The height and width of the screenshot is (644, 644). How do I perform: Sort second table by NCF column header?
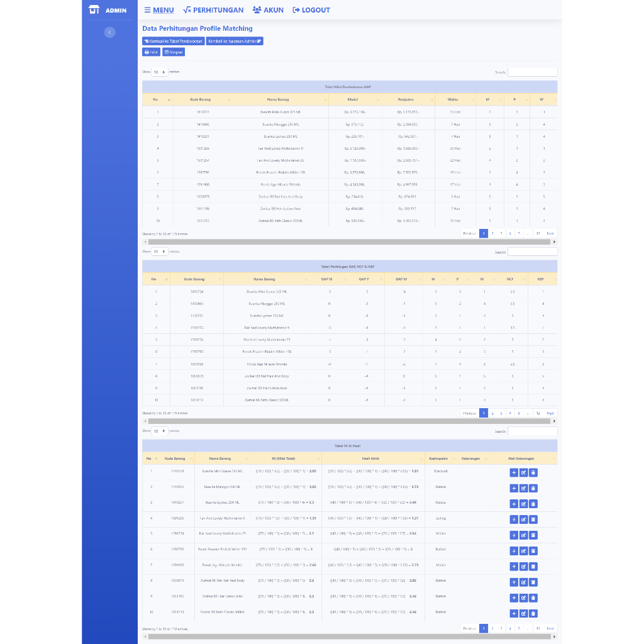pyautogui.click(x=512, y=279)
